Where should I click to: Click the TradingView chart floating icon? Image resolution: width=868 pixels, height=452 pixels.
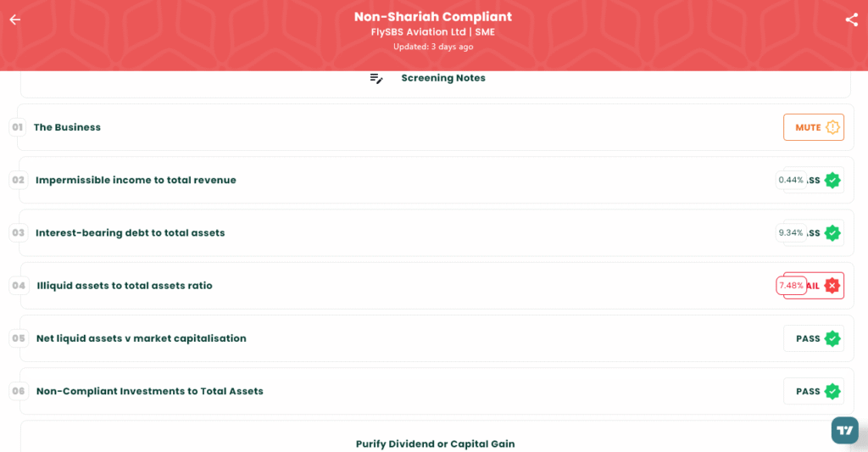[845, 431]
